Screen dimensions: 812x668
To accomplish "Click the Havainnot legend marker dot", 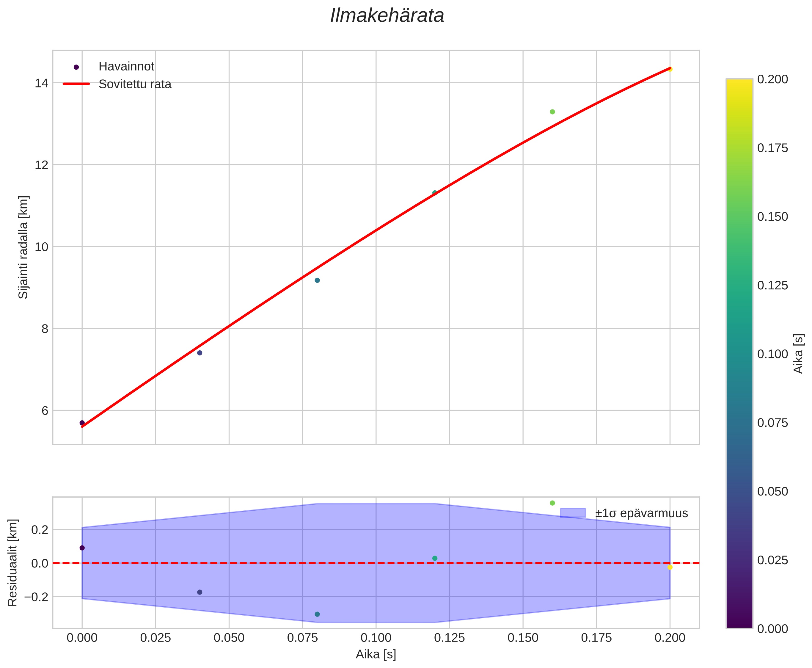I will (x=76, y=67).
